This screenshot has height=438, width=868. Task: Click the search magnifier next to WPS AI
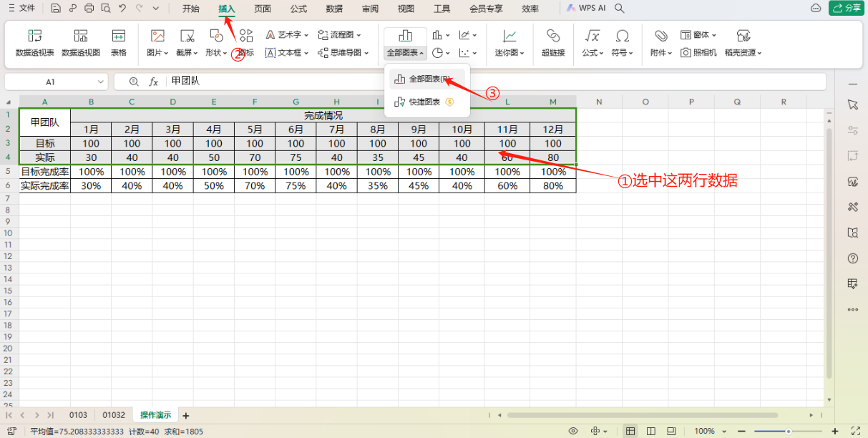point(620,9)
